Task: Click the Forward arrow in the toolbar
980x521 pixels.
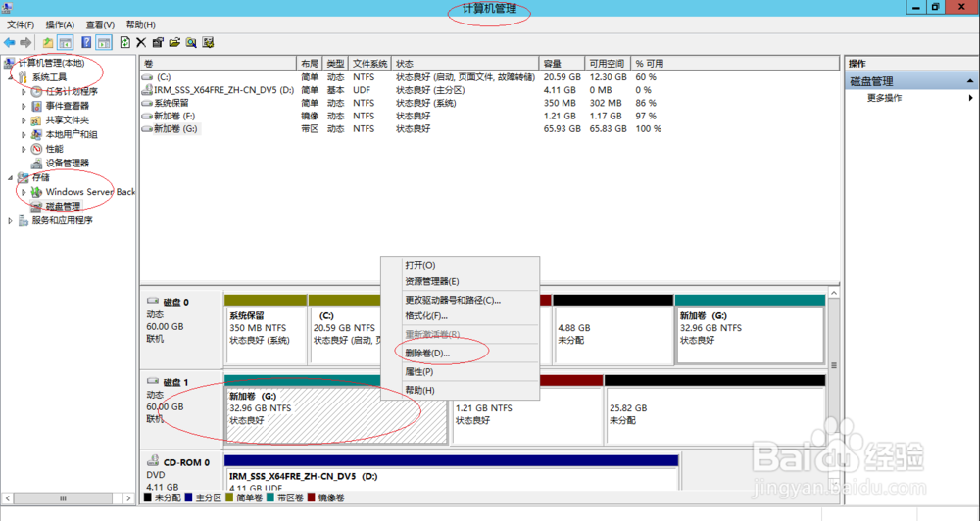Action: click(x=25, y=42)
